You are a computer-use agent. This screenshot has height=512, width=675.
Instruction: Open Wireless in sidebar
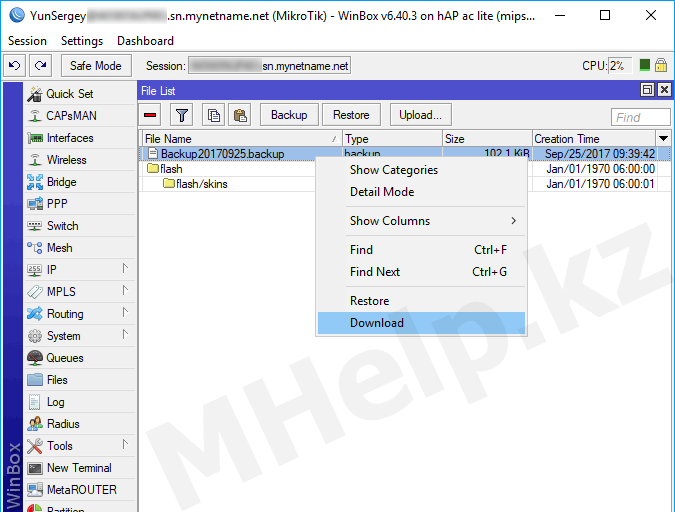tap(80, 160)
